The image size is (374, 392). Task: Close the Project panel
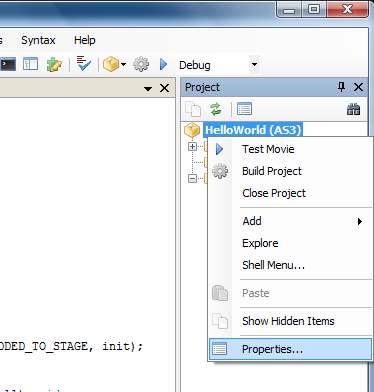pos(358,87)
